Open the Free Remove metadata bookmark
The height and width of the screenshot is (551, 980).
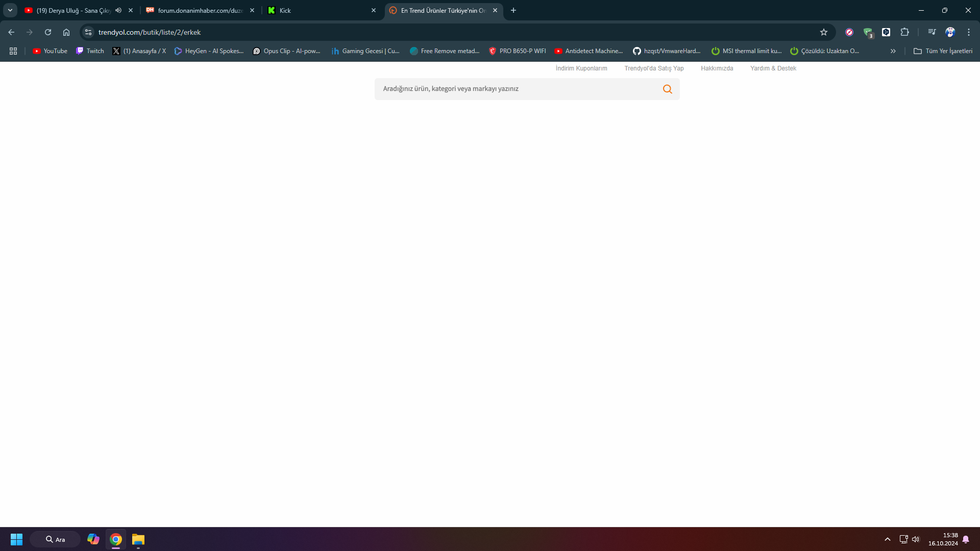pos(445,51)
